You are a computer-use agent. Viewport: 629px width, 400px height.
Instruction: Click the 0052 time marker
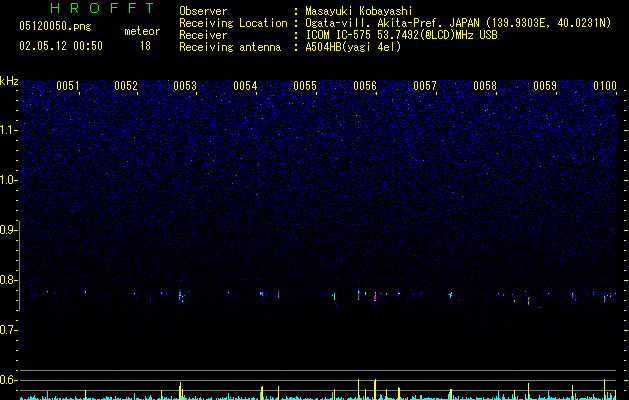[x=126, y=86]
